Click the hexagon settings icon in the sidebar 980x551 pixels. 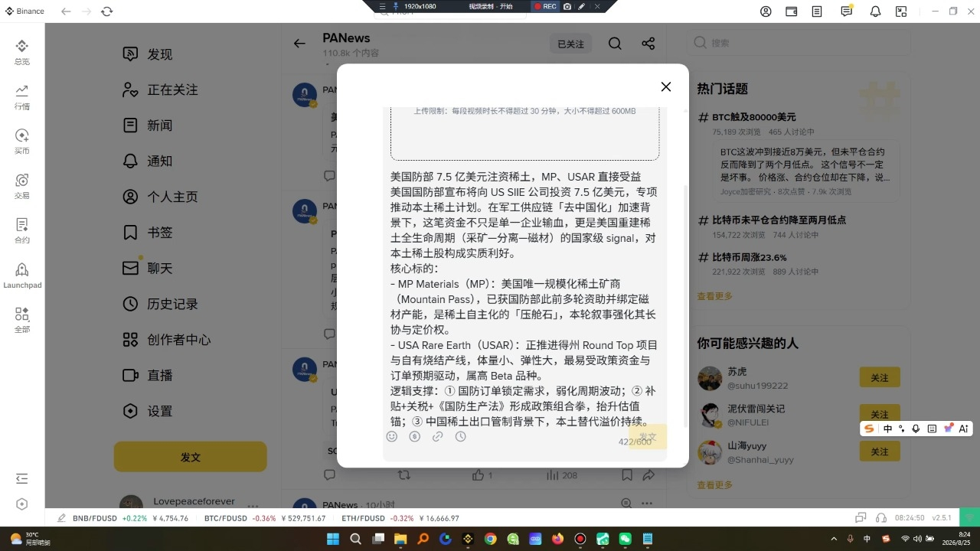21,504
